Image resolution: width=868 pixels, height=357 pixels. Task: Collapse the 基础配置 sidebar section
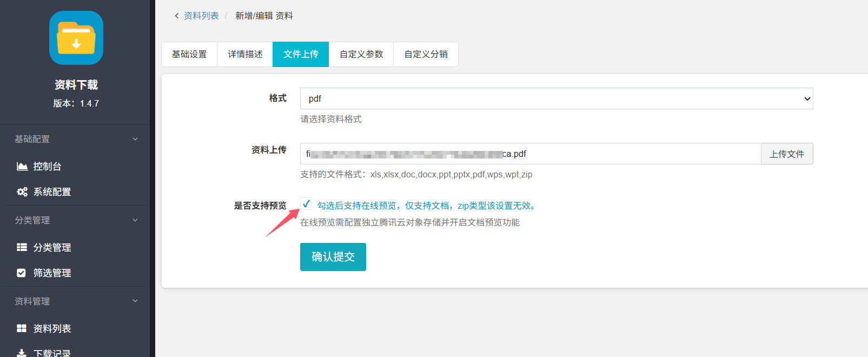point(76,139)
